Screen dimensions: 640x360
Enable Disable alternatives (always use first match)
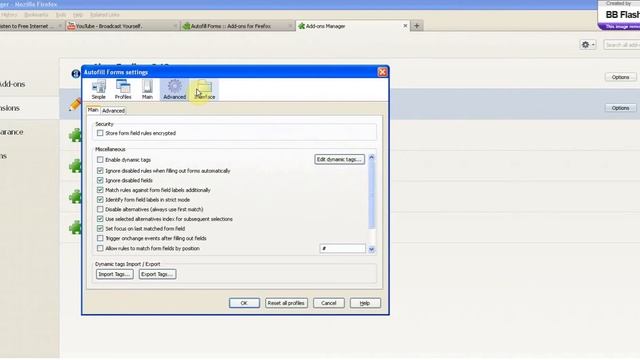point(100,209)
